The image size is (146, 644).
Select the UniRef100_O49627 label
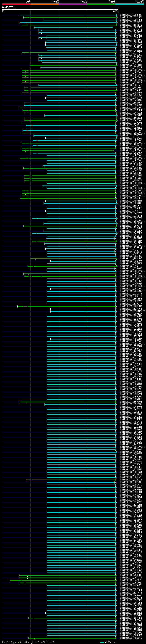pyautogui.click(x=131, y=45)
